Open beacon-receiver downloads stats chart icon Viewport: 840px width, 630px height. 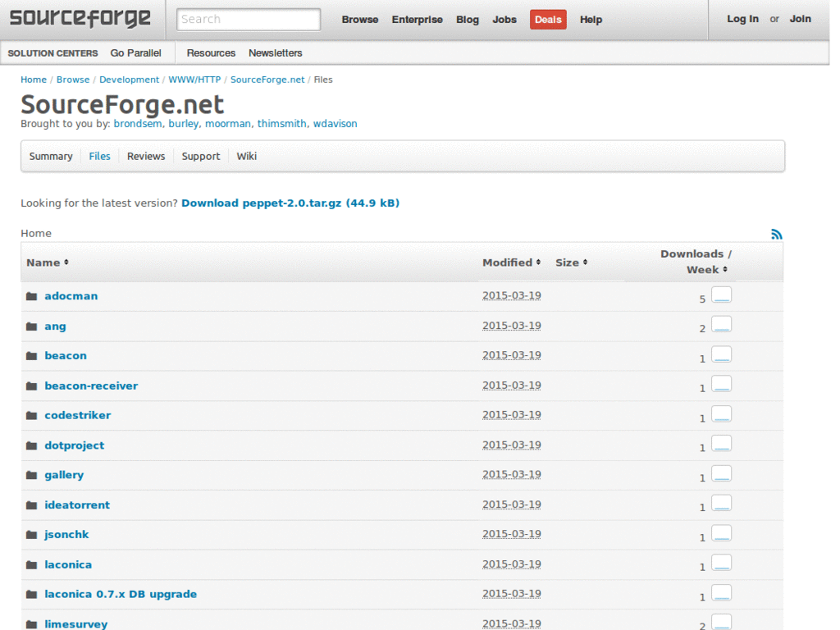coord(721,384)
